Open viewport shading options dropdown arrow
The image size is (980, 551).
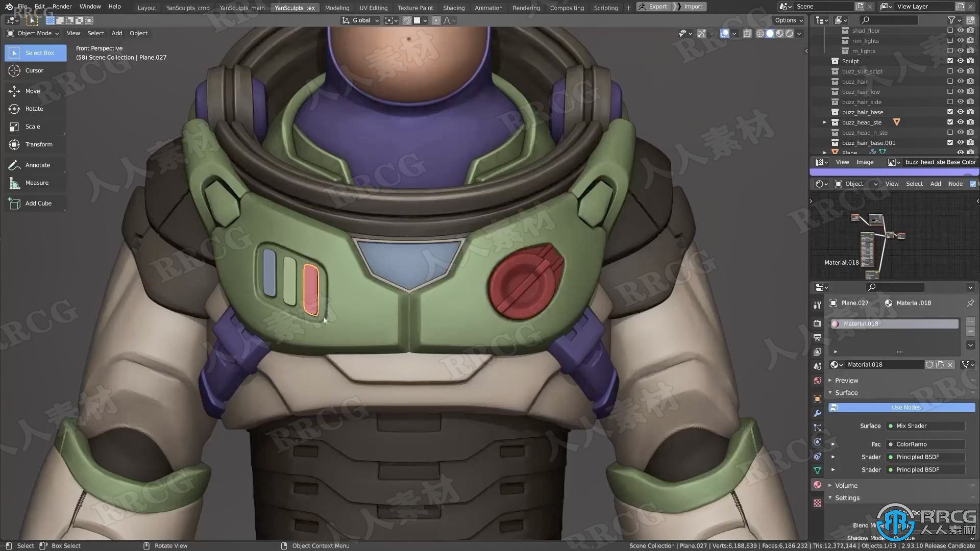pos(799,33)
